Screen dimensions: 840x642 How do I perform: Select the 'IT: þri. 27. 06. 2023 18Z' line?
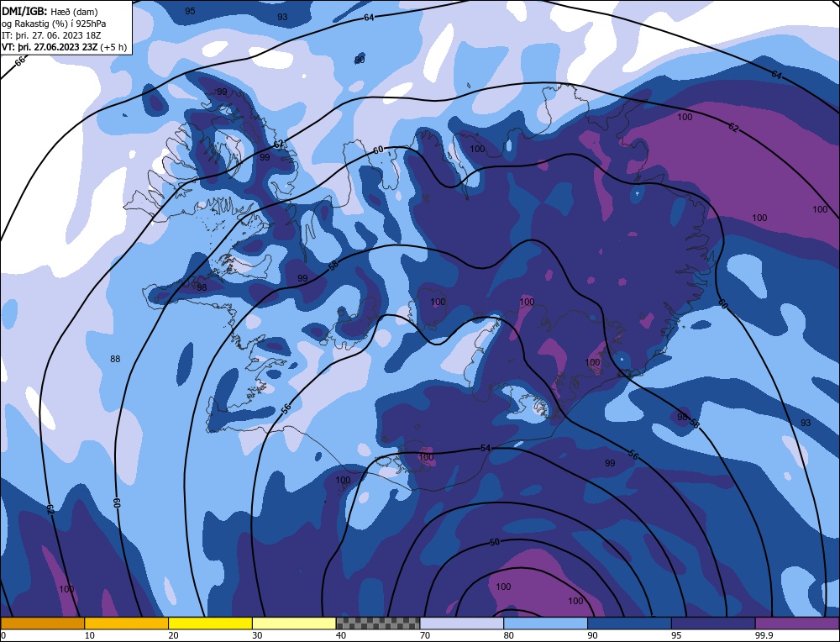pyautogui.click(x=51, y=35)
